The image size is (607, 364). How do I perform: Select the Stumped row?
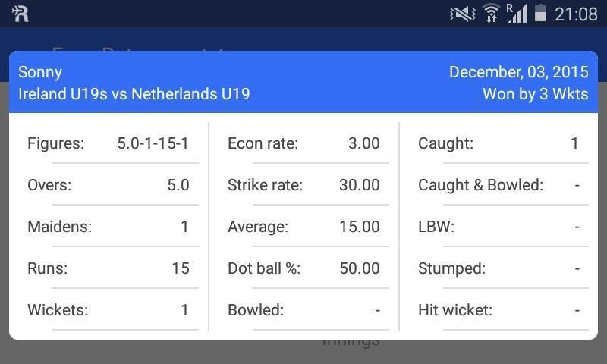(x=498, y=268)
